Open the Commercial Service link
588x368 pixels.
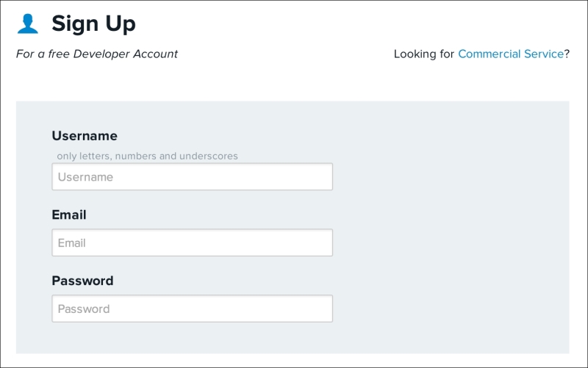pyautogui.click(x=511, y=54)
